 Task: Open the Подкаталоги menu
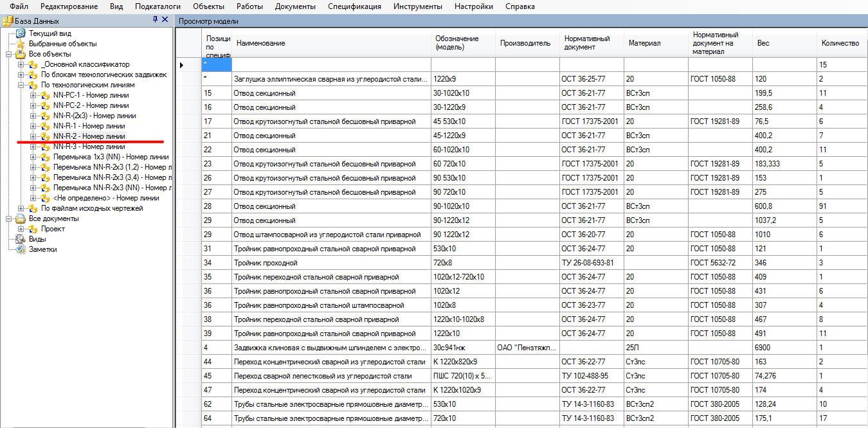[158, 6]
